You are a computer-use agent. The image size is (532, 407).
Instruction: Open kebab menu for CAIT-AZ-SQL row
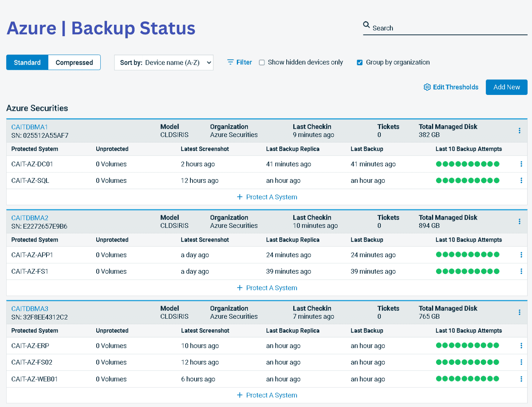pyautogui.click(x=521, y=181)
